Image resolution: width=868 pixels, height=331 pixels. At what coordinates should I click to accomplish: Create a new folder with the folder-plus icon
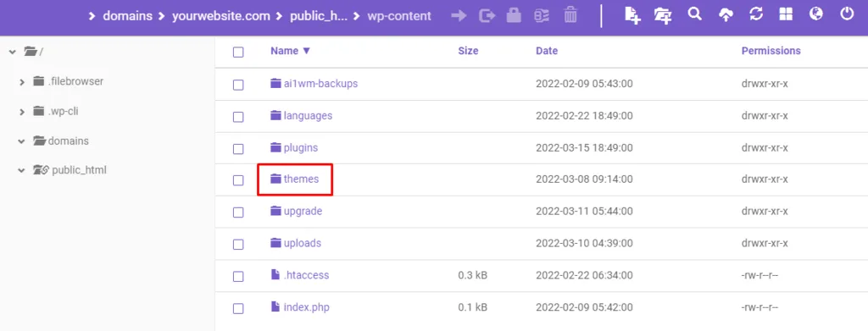point(663,15)
